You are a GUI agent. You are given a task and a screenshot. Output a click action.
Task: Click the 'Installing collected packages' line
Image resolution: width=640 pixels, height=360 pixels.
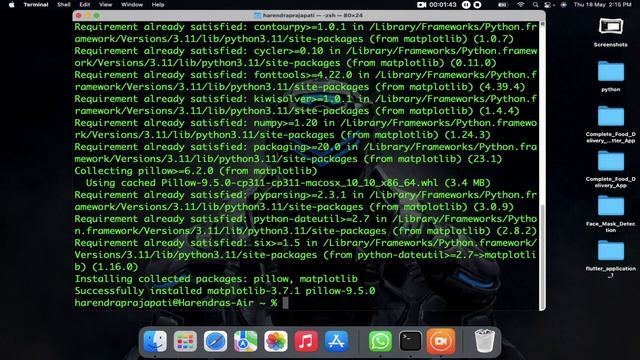pos(216,279)
